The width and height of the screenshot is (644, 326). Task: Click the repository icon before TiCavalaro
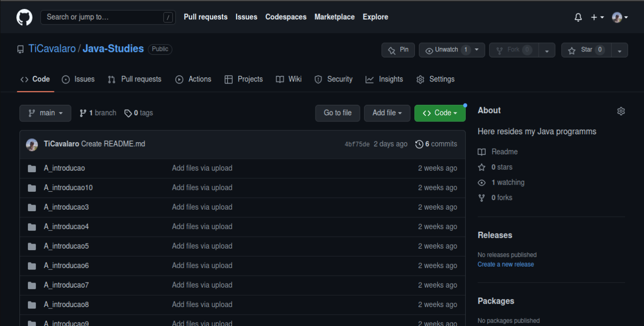(20, 49)
